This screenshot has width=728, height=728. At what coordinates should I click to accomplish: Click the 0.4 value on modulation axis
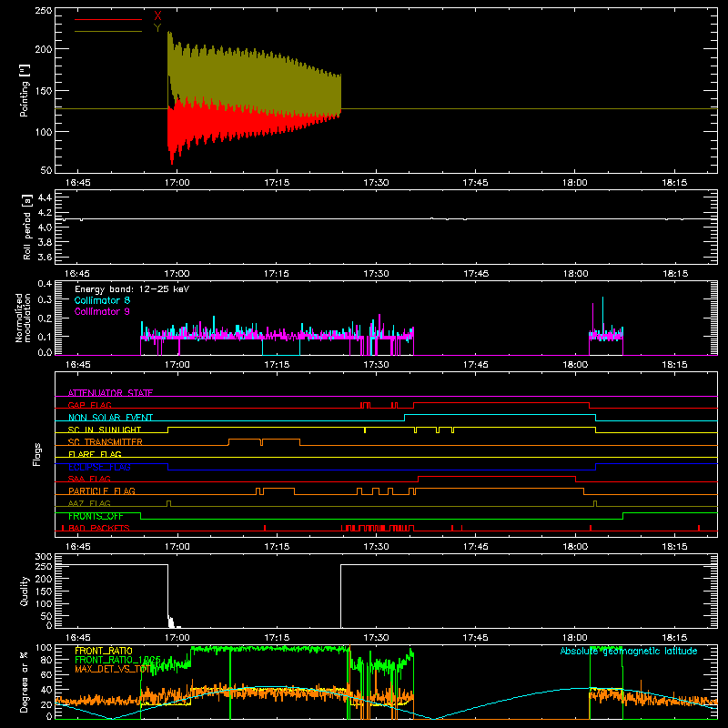[45, 284]
